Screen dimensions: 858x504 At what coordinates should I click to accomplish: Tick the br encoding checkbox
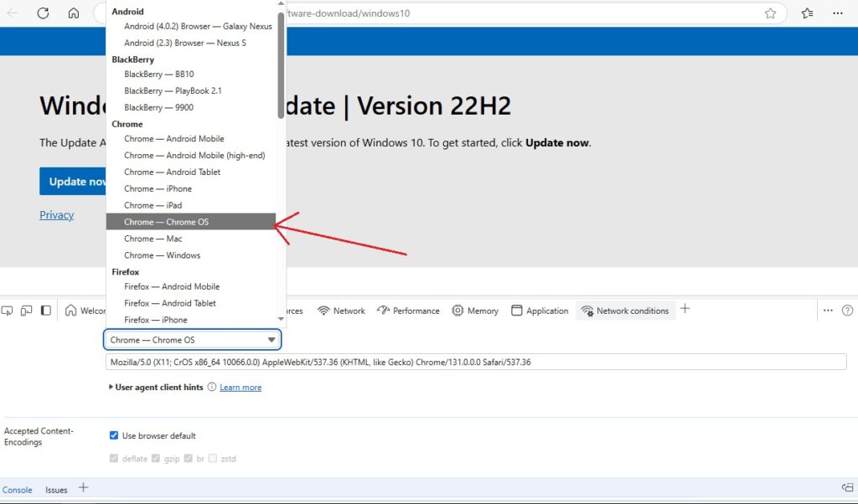coord(189,459)
